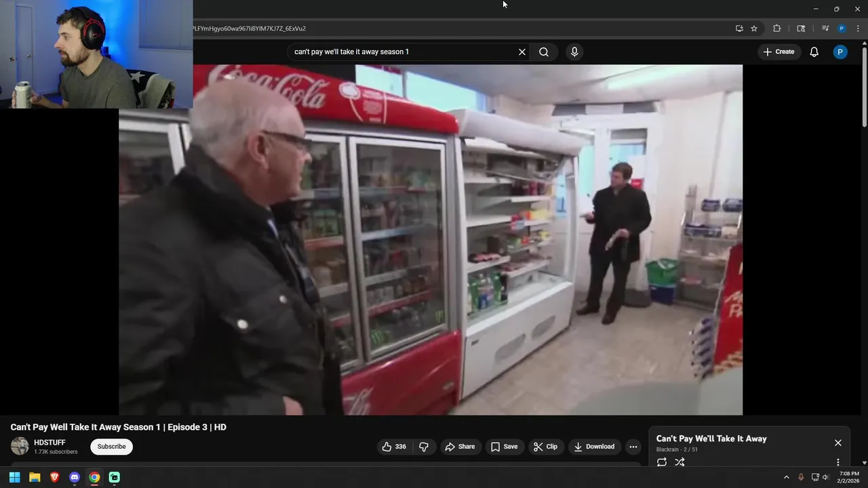This screenshot has height=488, width=868.
Task: Show hidden system tray icons
Action: tap(787, 477)
